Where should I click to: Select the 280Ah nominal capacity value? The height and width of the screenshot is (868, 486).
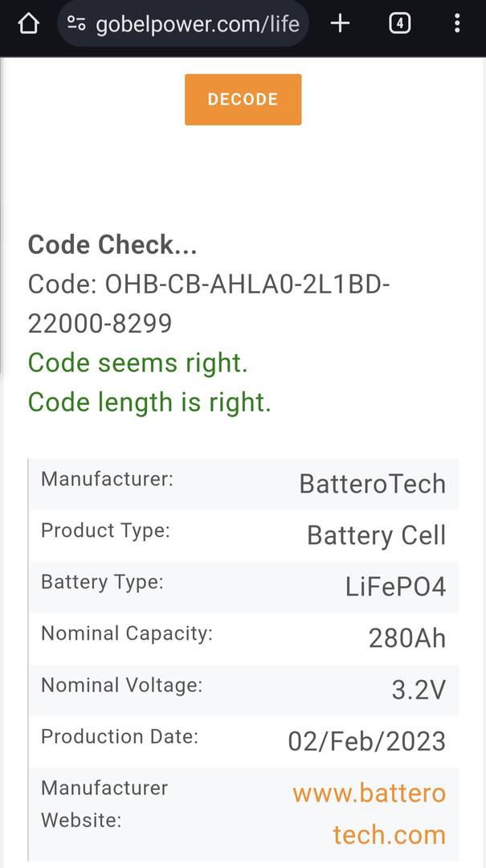[407, 638]
